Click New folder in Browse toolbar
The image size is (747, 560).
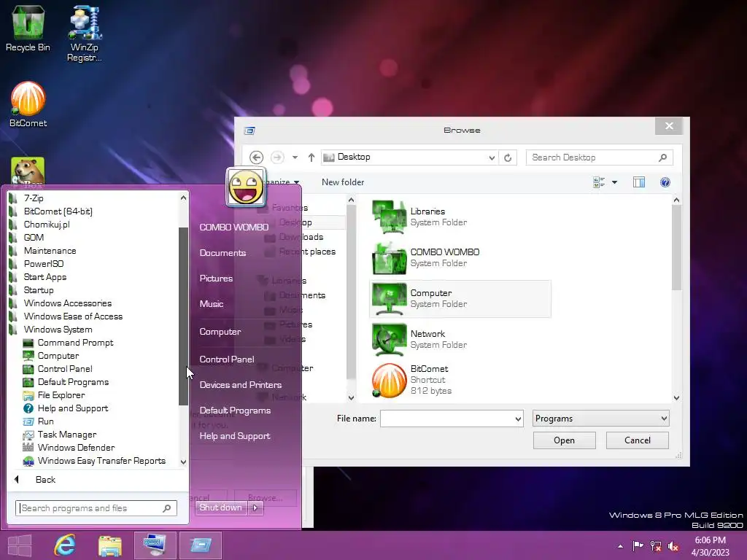pos(343,182)
